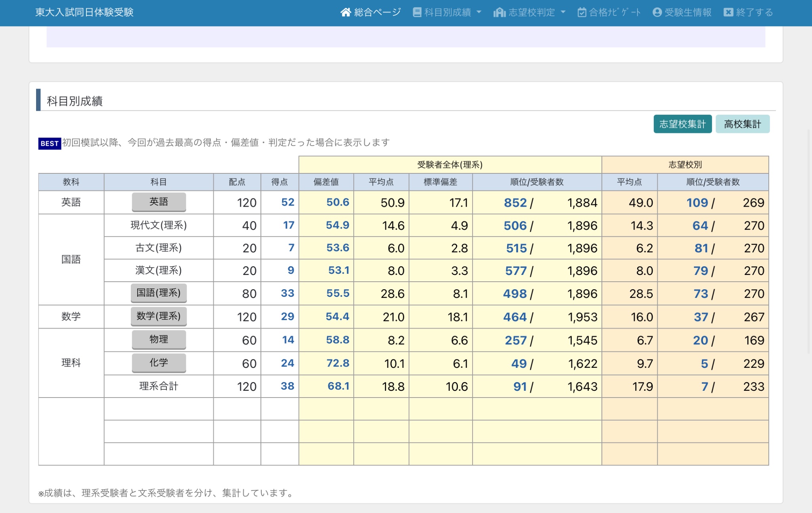Click the user icon beside 受験生情報
The height and width of the screenshot is (513, 812).
click(x=657, y=12)
